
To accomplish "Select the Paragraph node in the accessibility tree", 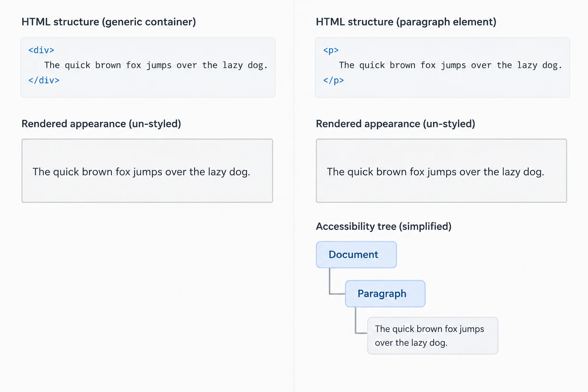I will pyautogui.click(x=385, y=294).
